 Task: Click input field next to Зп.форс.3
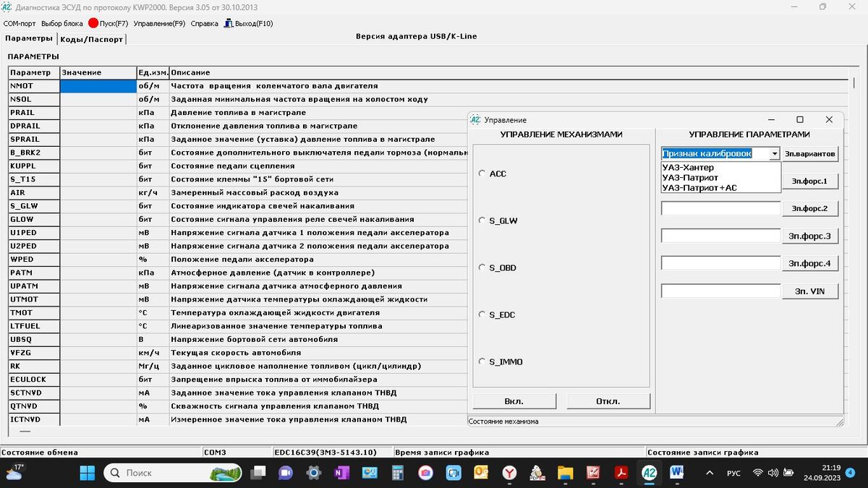point(721,236)
